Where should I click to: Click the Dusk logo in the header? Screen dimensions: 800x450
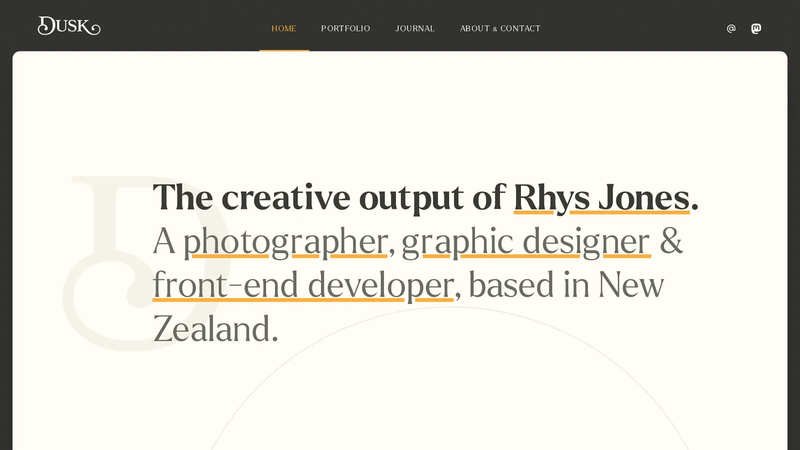click(69, 26)
